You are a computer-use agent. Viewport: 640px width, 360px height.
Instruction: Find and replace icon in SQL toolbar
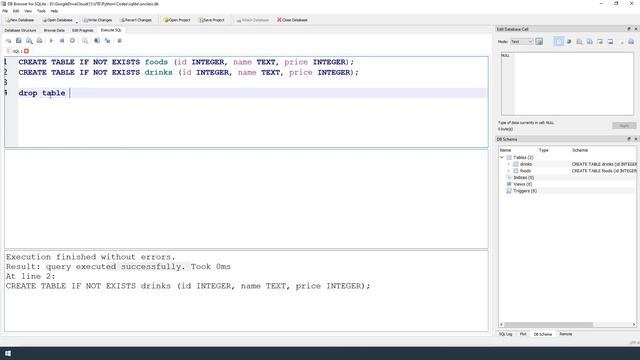tap(107, 41)
